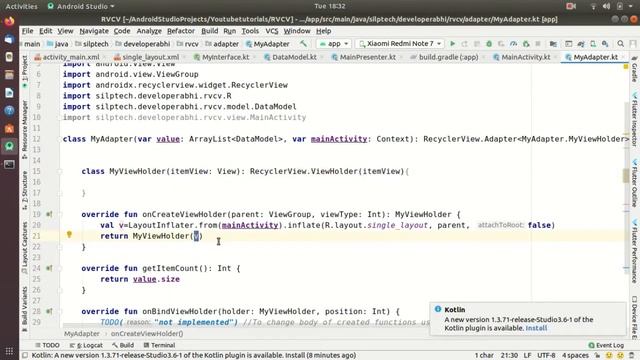Toggle the Build Variants tool window
This screenshot has width=640, height=360.
pyautogui.click(x=24, y=309)
